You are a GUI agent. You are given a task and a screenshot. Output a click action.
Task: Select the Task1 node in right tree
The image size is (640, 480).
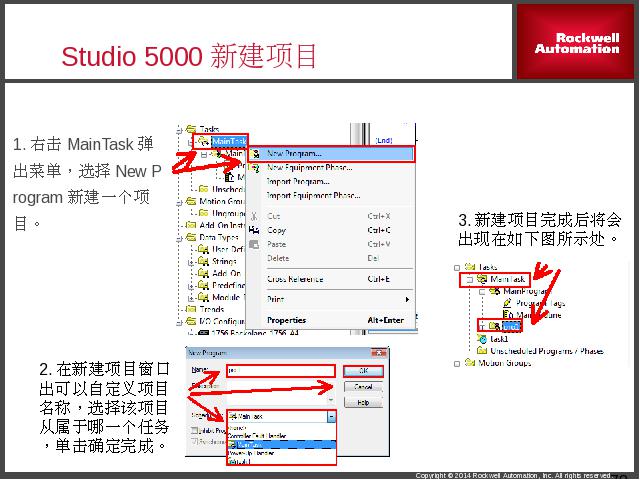(x=499, y=339)
